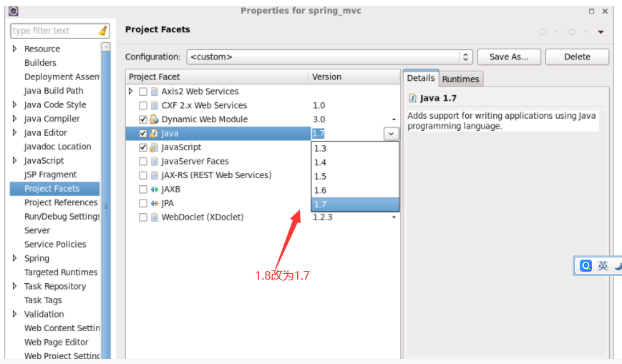Select the Project Facets page
Viewport: 622px width, 364px height.
[54, 189]
